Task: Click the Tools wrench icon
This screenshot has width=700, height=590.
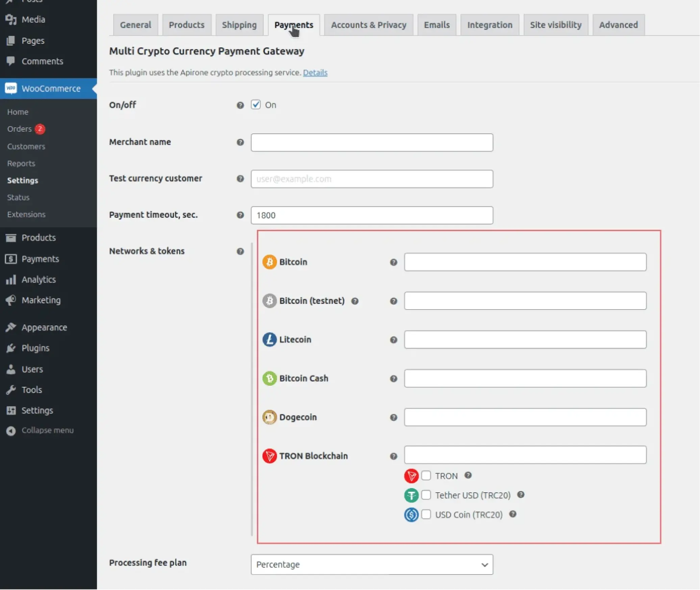Action: click(x=11, y=390)
